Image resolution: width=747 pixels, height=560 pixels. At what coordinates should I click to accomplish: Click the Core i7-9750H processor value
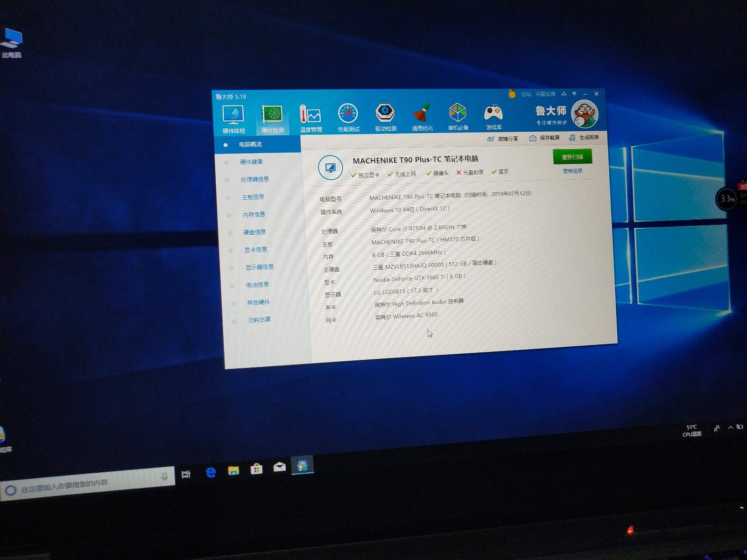point(419,228)
